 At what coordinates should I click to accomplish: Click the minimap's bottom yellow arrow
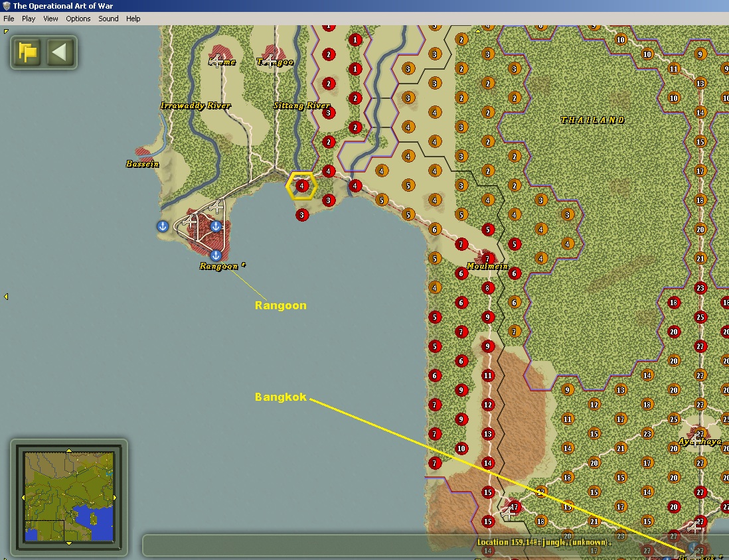tap(69, 543)
